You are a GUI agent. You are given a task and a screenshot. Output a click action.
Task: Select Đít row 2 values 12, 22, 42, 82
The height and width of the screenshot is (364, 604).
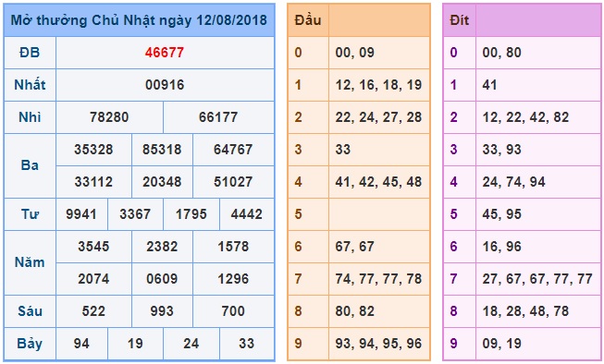click(525, 117)
